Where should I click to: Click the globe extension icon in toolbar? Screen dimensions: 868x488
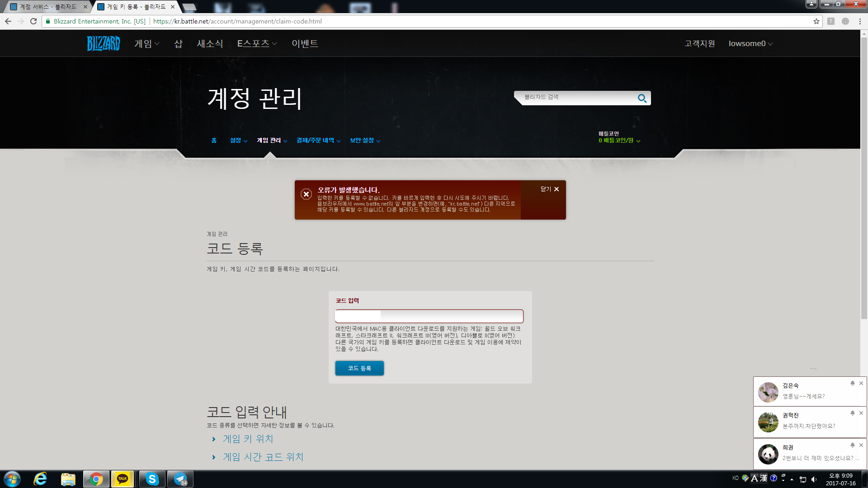[845, 21]
